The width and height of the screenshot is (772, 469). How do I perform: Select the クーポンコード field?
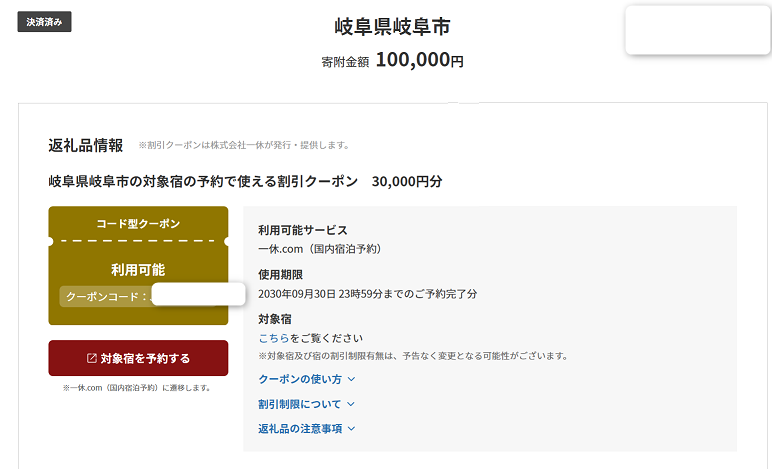pos(197,295)
